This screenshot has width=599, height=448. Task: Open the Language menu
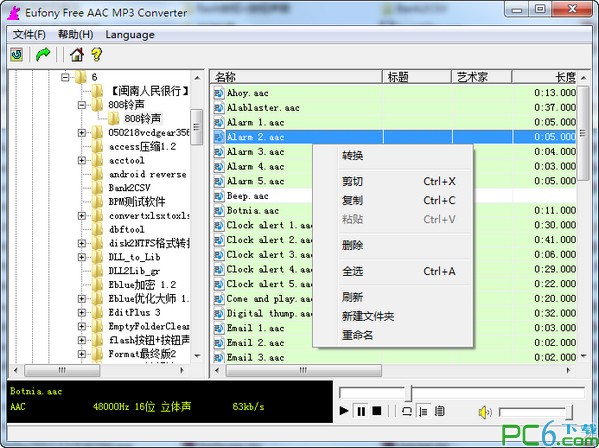(x=130, y=35)
